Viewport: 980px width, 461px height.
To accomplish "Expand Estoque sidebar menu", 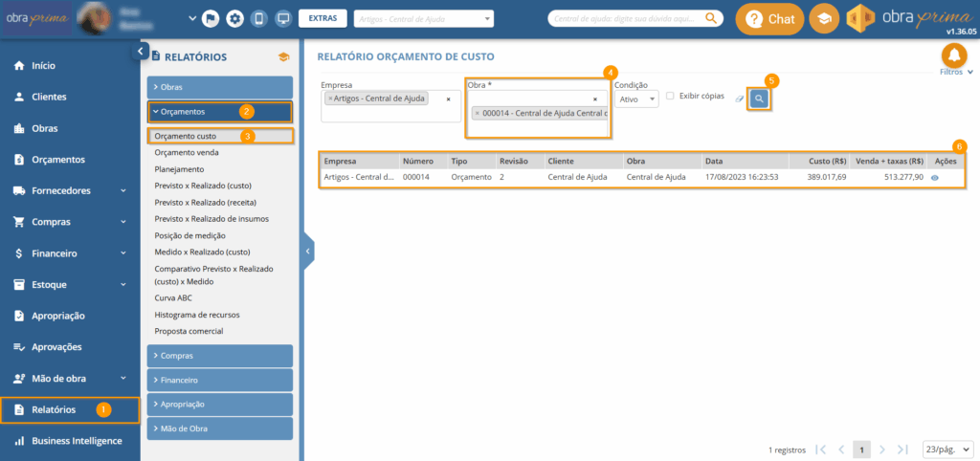I will 70,284.
